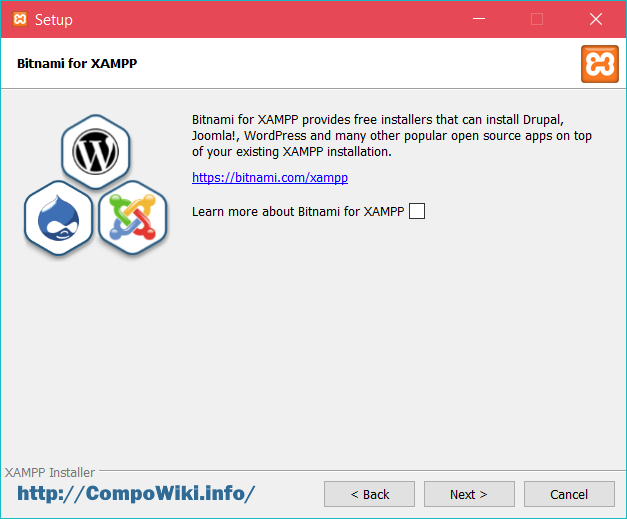The height and width of the screenshot is (519, 627).
Task: Click the 'Setup' window title text
Action: (54, 19)
